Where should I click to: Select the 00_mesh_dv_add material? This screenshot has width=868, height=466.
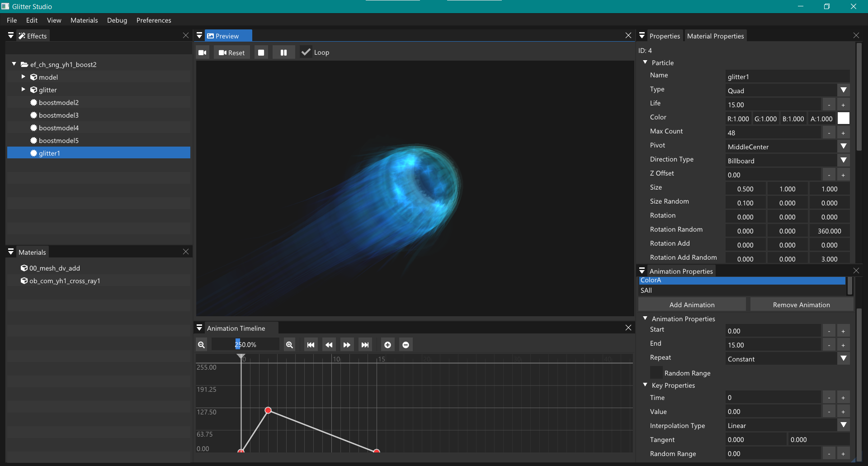(x=99, y=268)
